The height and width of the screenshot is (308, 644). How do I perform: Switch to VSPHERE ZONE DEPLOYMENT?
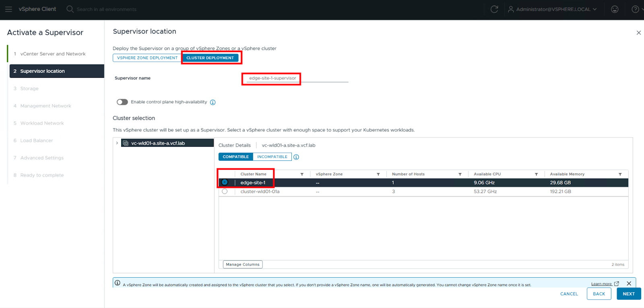point(147,58)
